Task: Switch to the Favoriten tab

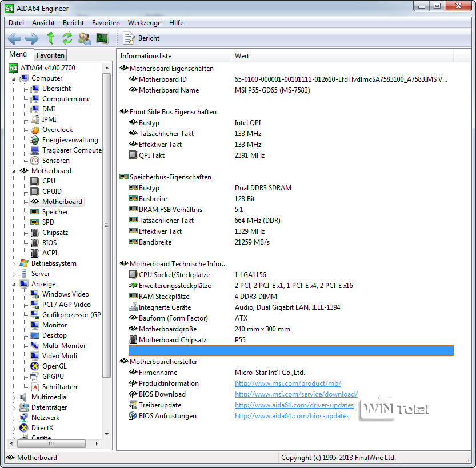Action: pos(51,55)
